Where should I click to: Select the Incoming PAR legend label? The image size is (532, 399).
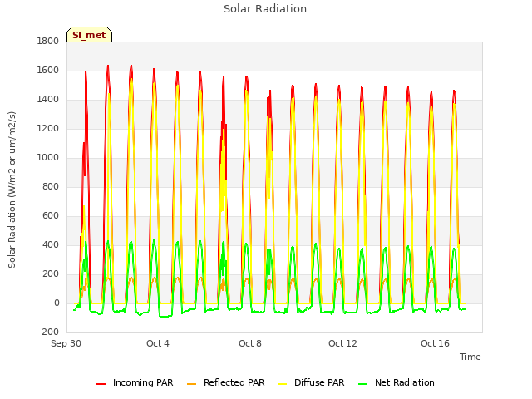point(143,382)
